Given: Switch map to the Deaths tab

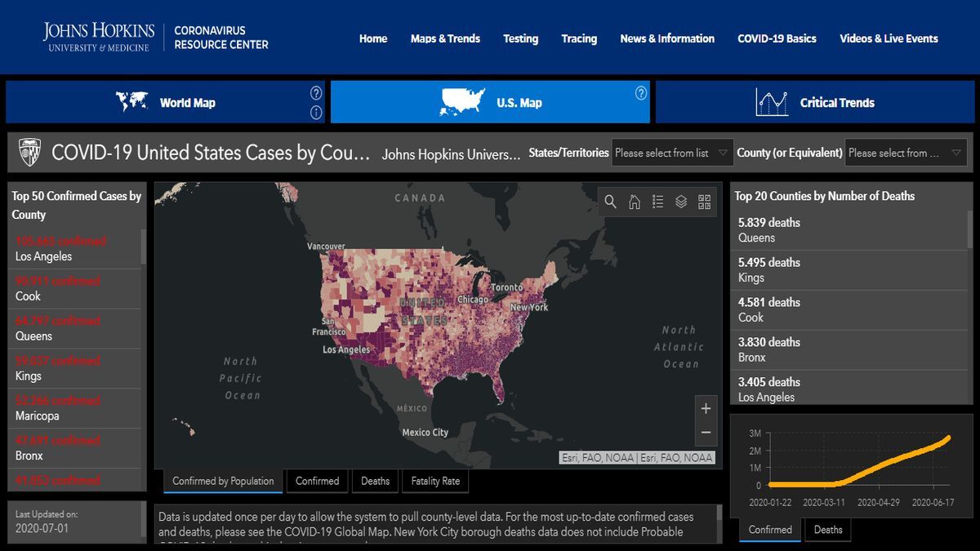Looking at the screenshot, I should coord(375,481).
